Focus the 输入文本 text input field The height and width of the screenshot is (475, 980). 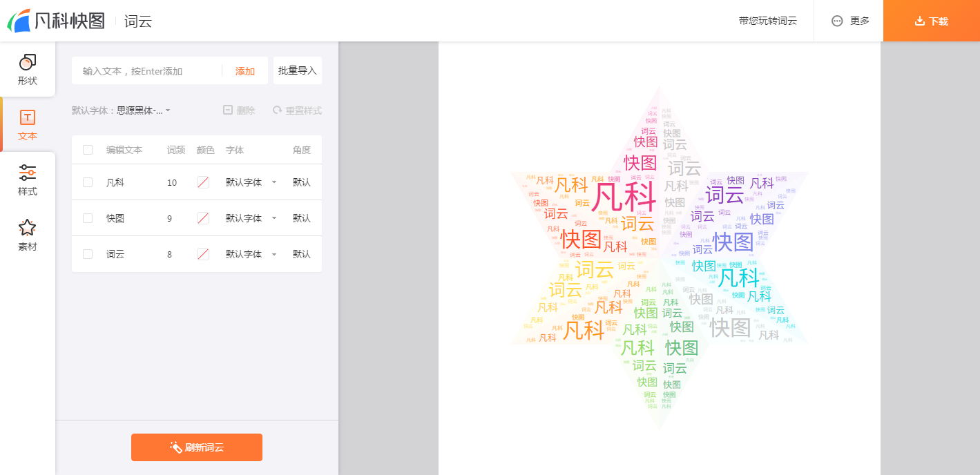click(148, 71)
